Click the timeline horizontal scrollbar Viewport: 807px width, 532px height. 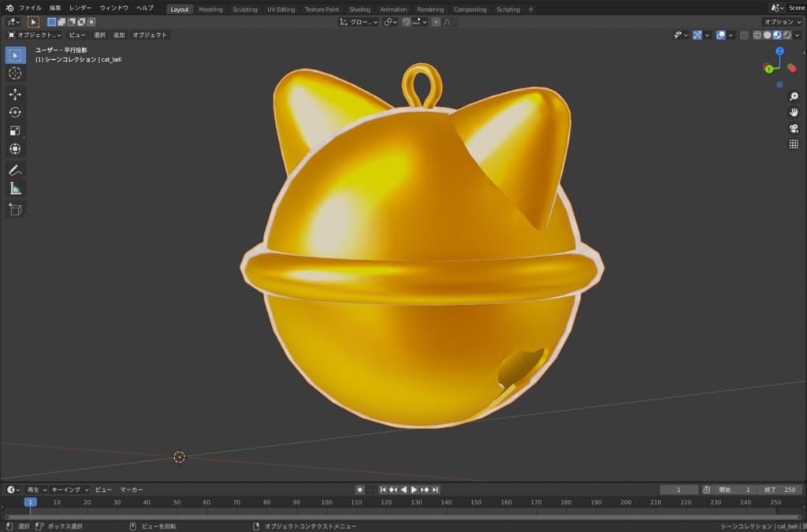394,517
